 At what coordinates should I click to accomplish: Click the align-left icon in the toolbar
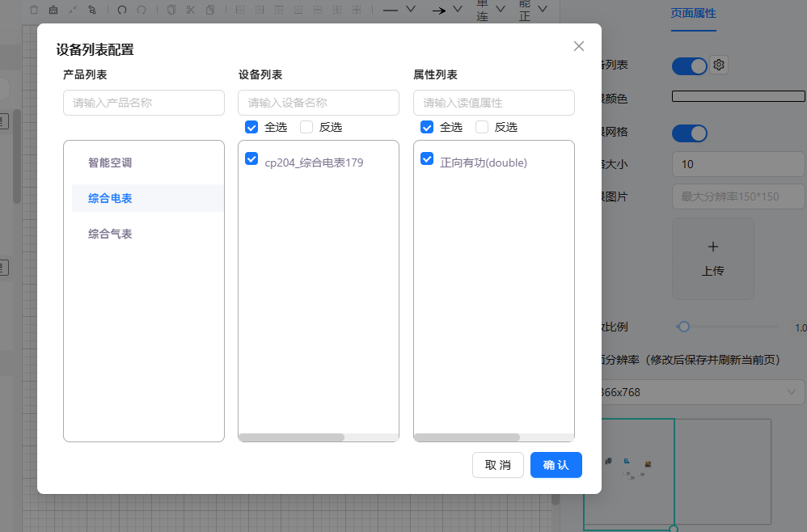[240, 10]
